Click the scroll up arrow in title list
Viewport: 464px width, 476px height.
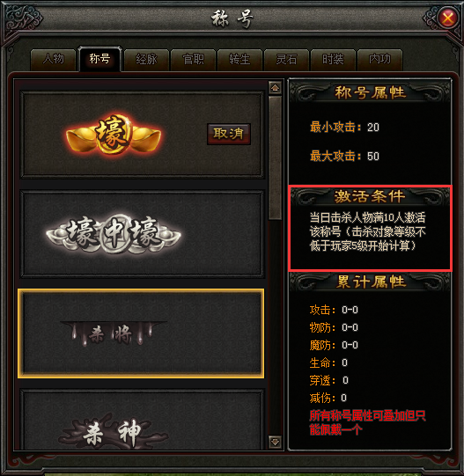[275, 88]
